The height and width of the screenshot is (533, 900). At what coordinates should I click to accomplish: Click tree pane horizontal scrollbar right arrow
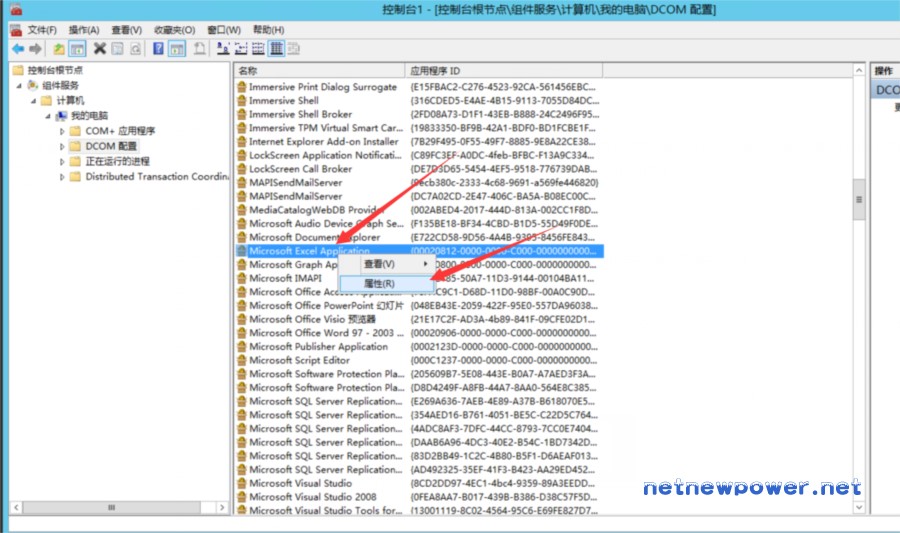pyautogui.click(x=222, y=507)
